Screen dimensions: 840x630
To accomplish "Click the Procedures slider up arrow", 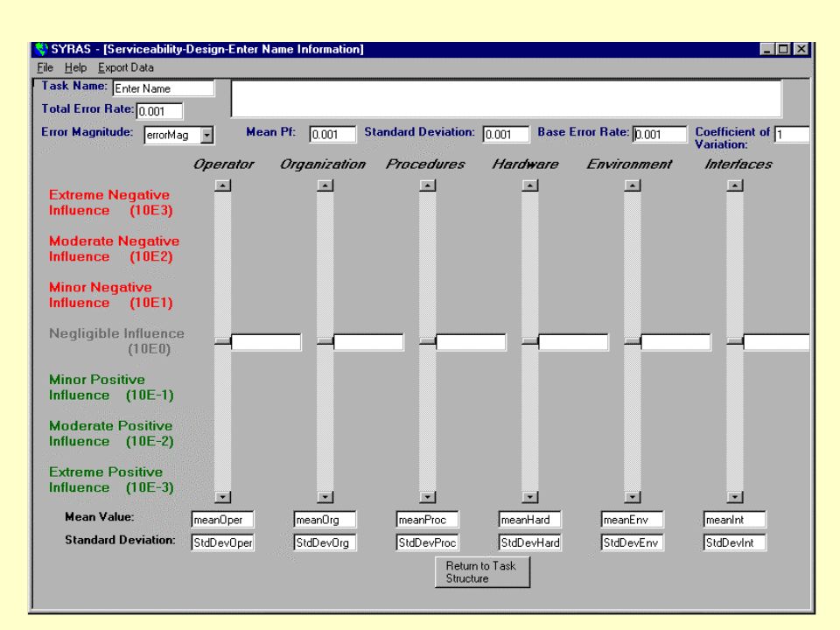I will (x=428, y=185).
